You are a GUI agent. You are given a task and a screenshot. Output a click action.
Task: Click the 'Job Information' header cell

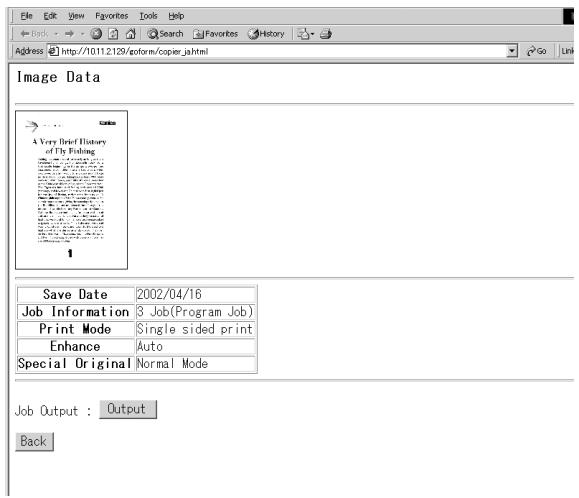point(76,312)
